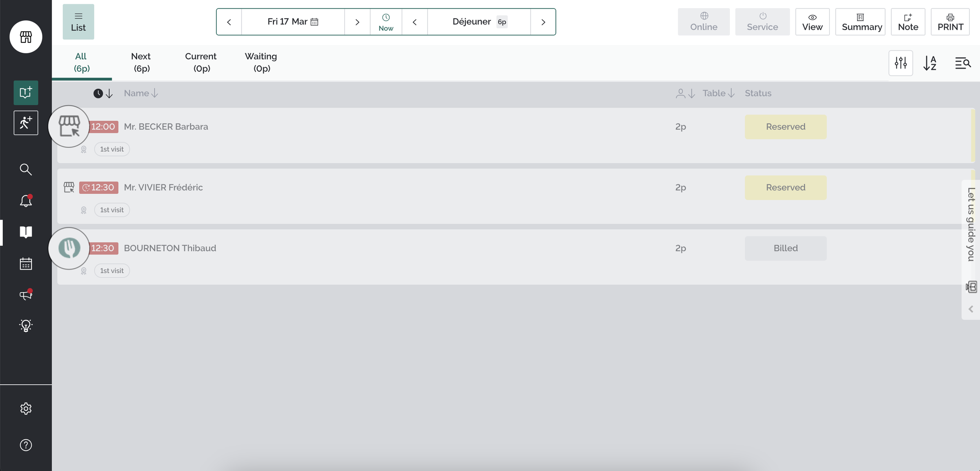Switch to the Next (6p) tab

tap(141, 62)
